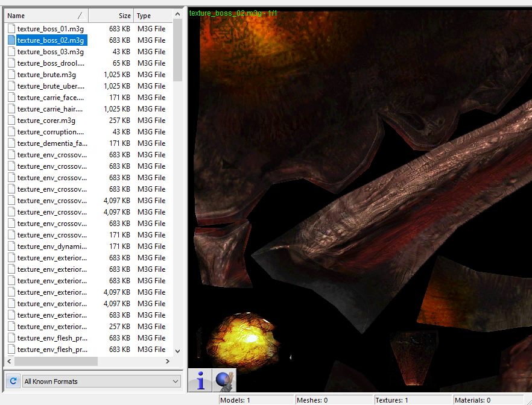
Task: Click the file icon beside texture_boss_03.m3g
Action: pyautogui.click(x=11, y=52)
